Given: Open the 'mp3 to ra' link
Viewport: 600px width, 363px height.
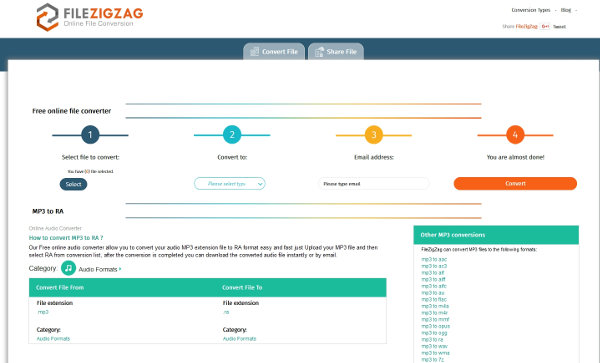Looking at the screenshot, I should (x=432, y=340).
